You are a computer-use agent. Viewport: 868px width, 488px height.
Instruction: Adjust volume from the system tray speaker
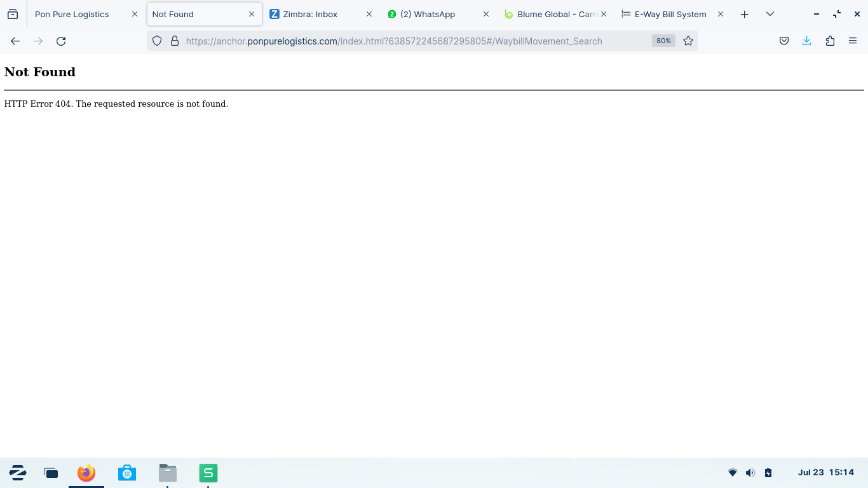point(750,473)
